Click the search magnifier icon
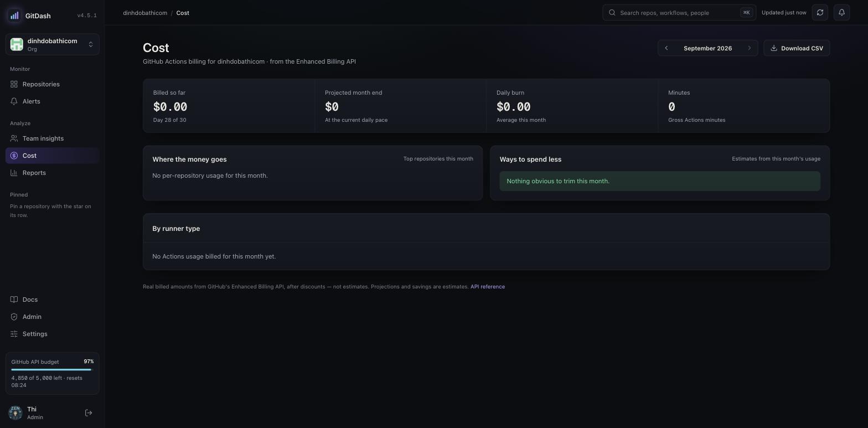This screenshot has height=428, width=868. [612, 13]
